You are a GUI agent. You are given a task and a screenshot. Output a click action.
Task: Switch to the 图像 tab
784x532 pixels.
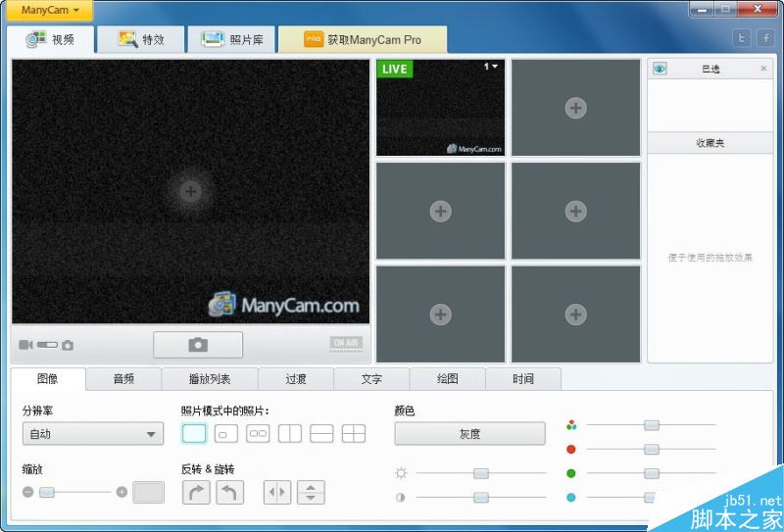click(x=48, y=379)
